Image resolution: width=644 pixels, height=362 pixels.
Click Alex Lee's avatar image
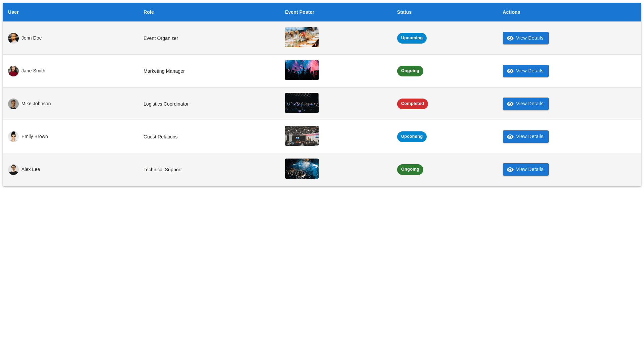[13, 170]
